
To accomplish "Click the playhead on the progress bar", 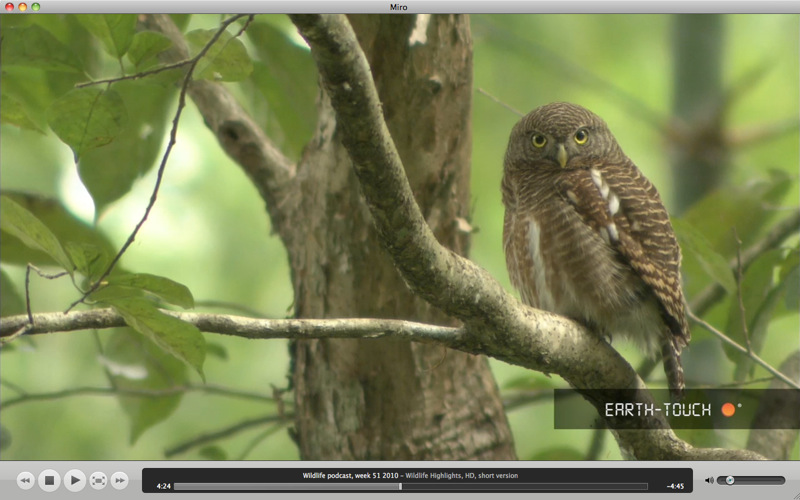I will click(401, 487).
